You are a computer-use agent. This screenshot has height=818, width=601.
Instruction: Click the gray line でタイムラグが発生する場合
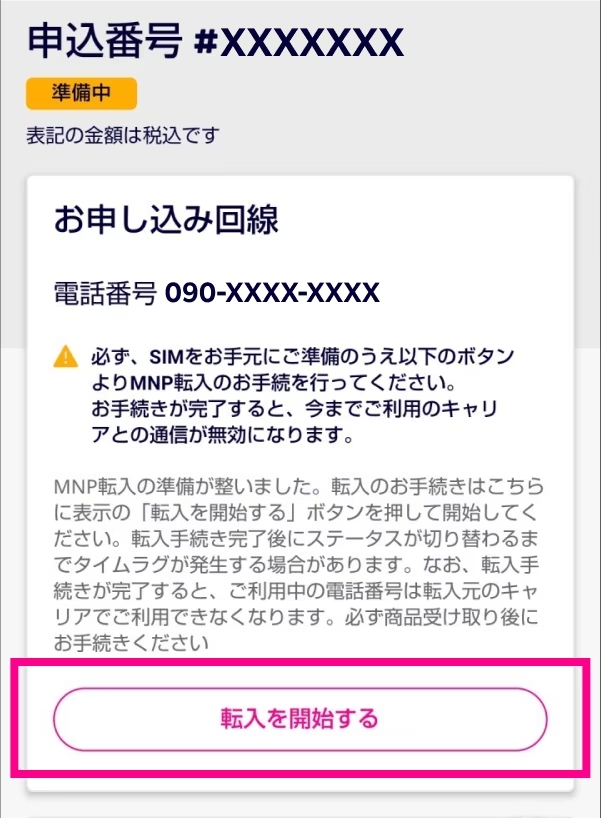pyautogui.click(x=296, y=565)
